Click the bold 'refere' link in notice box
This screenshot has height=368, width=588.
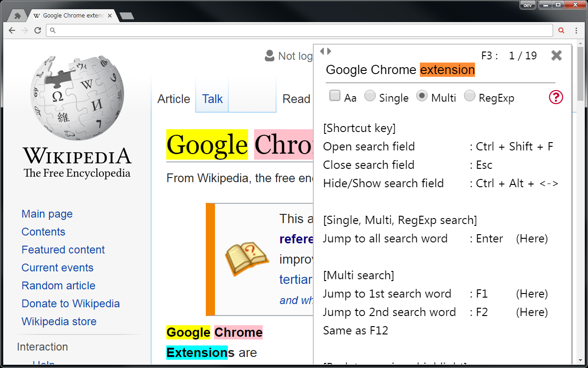click(x=296, y=239)
